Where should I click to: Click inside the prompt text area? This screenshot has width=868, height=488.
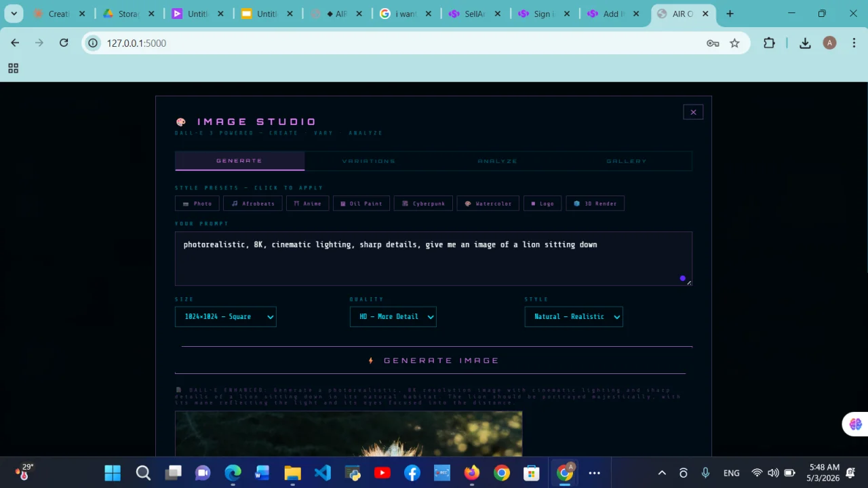[x=433, y=259]
